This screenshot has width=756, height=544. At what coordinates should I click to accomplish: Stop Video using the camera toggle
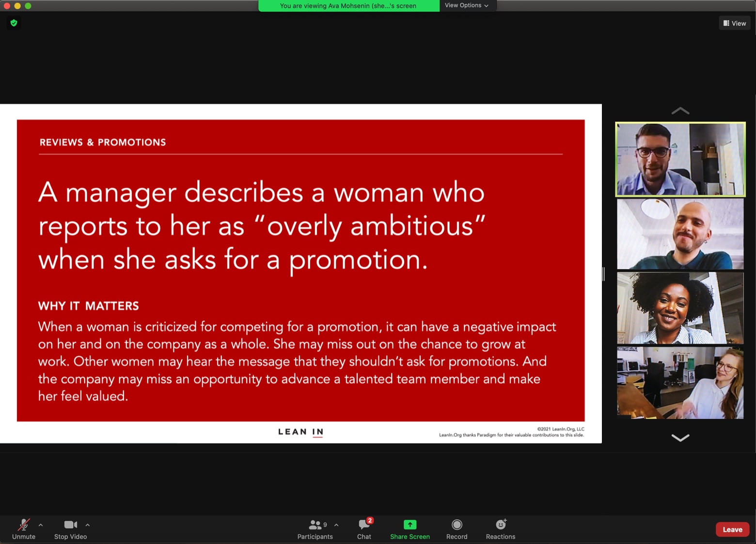(x=70, y=529)
